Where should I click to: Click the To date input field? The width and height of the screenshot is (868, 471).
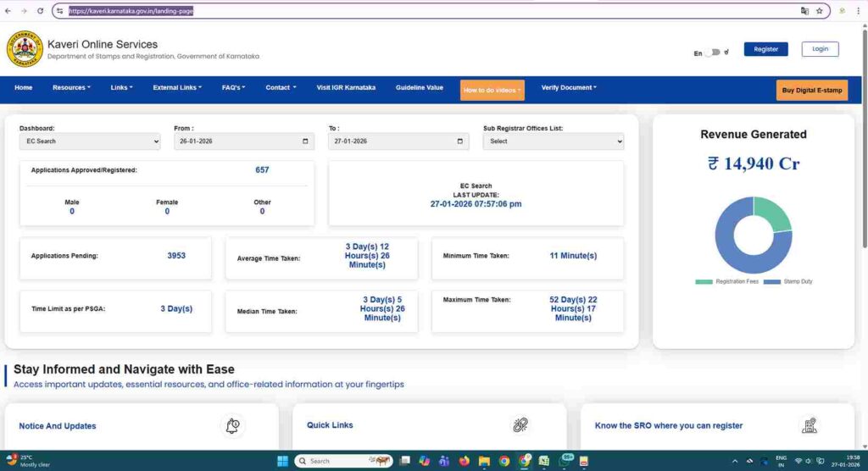tap(390, 141)
